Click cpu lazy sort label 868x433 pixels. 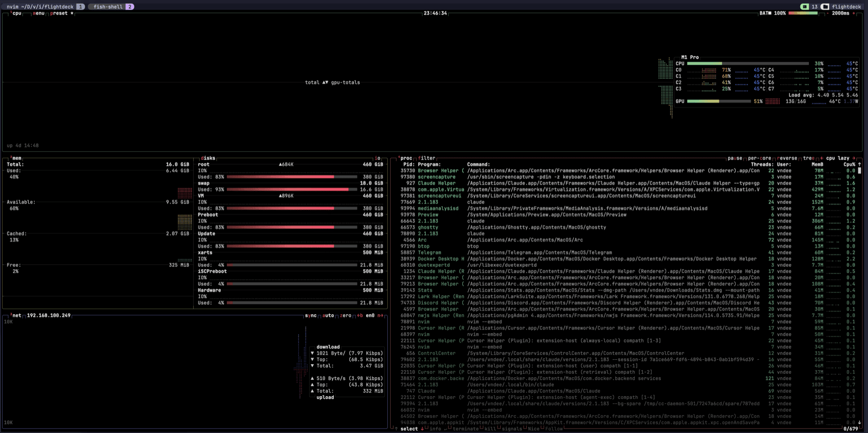(x=838, y=158)
